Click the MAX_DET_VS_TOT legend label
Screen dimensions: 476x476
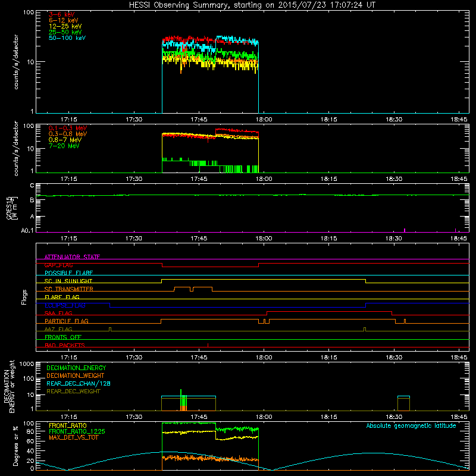[73, 437]
